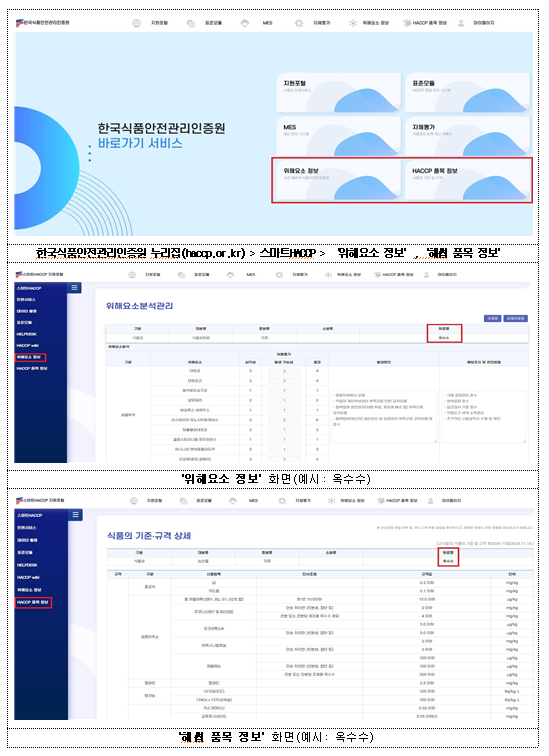Toggle the hamburger menu on the 식품의 기준·규격 상세 page
Image resolution: width=549 pixels, height=756 pixels.
coord(76,515)
